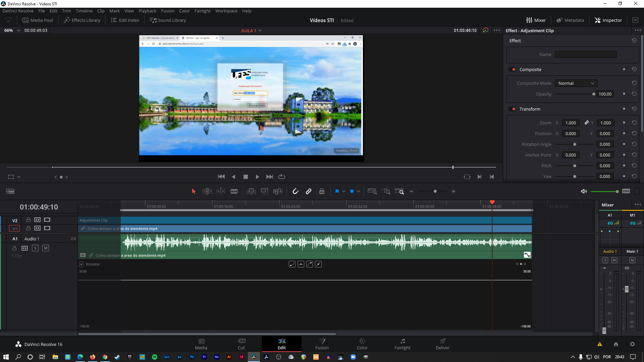Collapse the Volume curve expander
644x362 pixels.
pyautogui.click(x=81, y=264)
